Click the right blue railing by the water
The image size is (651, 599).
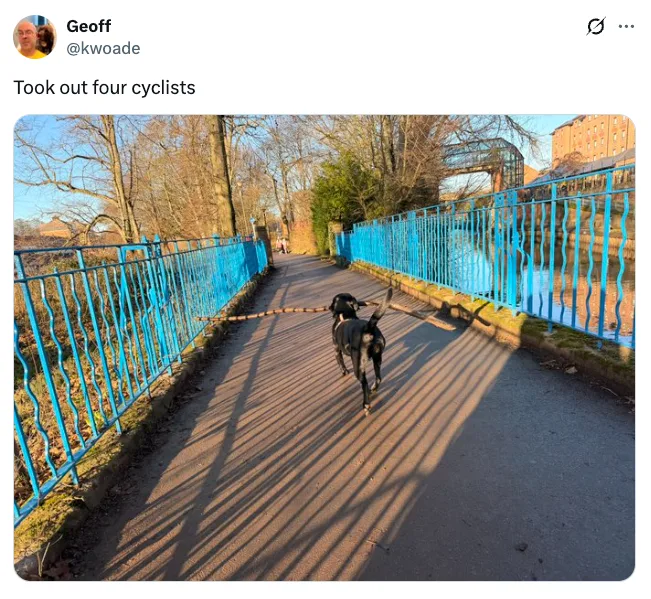tap(498, 249)
